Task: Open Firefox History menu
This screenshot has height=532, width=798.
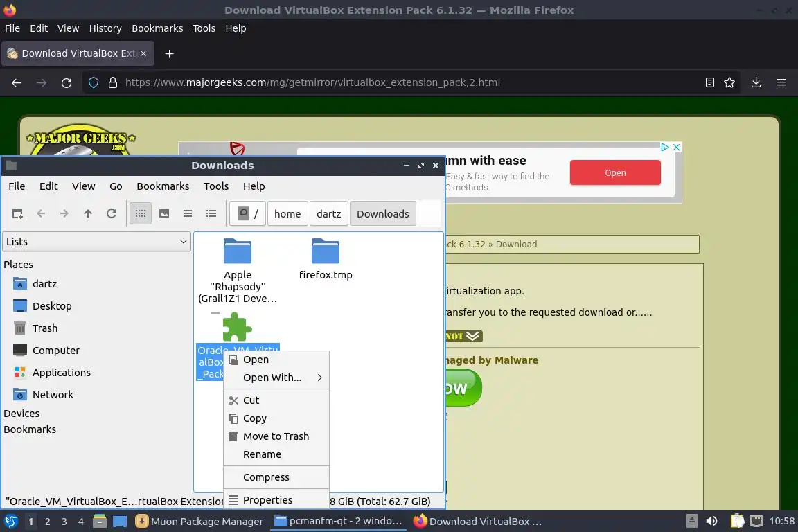Action: pos(105,28)
